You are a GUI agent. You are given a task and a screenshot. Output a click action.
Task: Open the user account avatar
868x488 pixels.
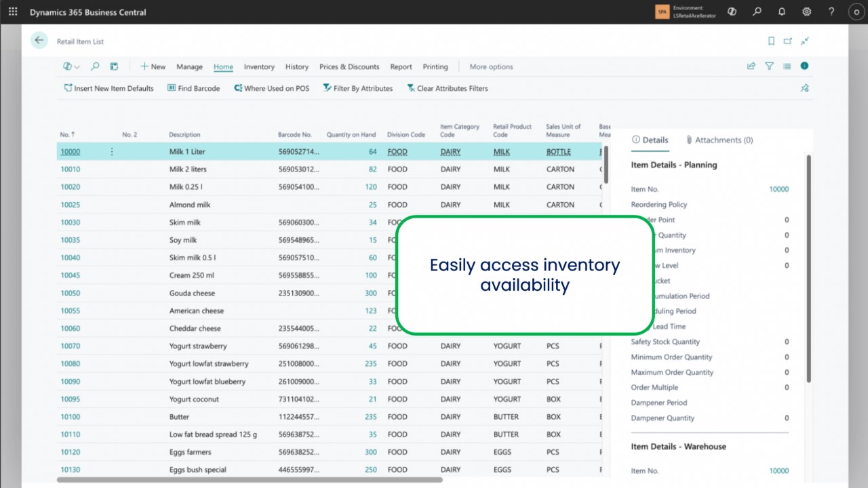coord(856,12)
